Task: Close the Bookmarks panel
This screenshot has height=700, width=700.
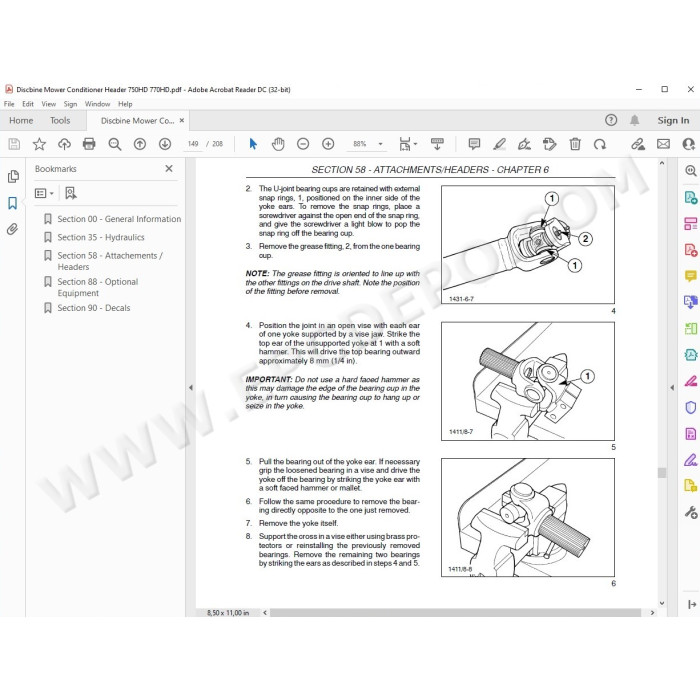Action: (x=169, y=168)
